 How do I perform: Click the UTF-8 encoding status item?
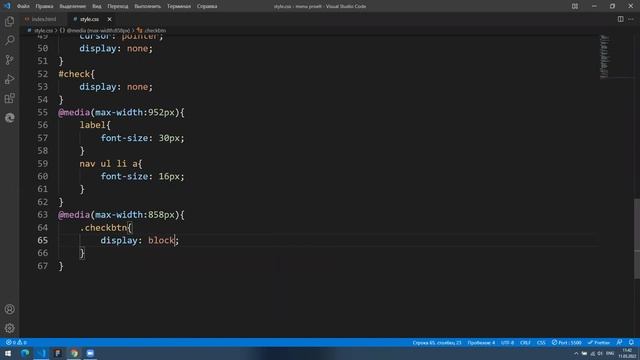click(x=507, y=342)
